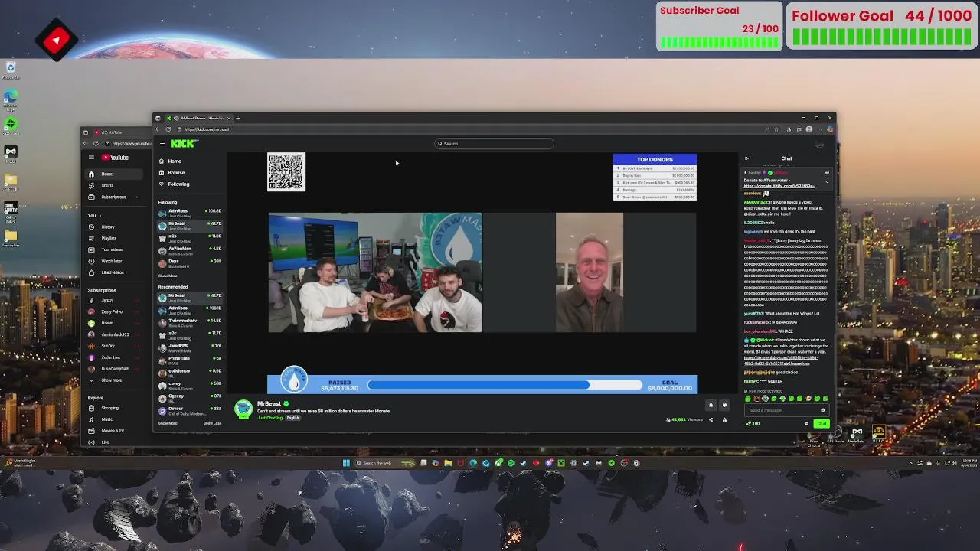The height and width of the screenshot is (551, 980).
Task: Open PrimeTime recommended channel
Action: [x=190, y=360]
